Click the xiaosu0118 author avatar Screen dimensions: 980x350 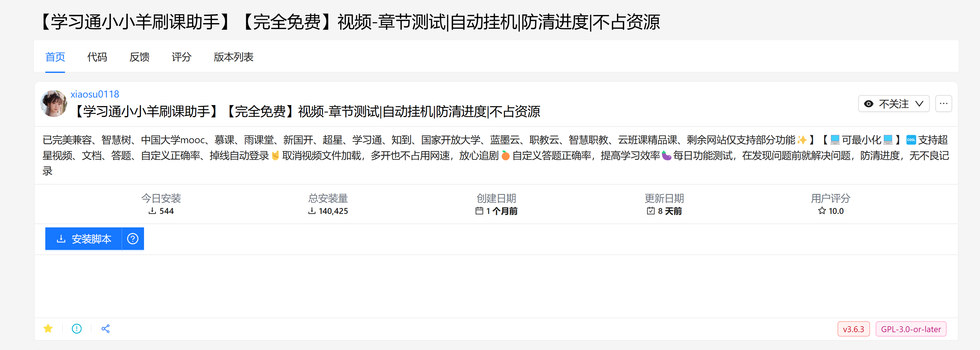tap(54, 103)
